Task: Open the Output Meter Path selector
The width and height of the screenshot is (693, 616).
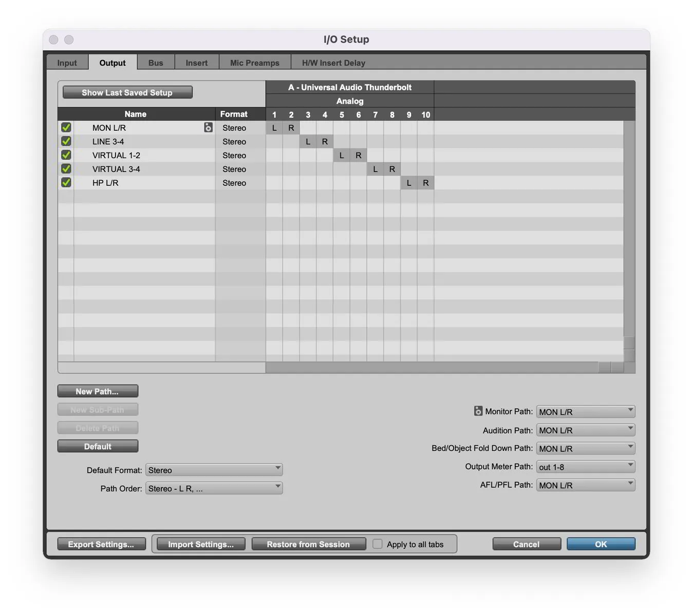Action: [585, 467]
